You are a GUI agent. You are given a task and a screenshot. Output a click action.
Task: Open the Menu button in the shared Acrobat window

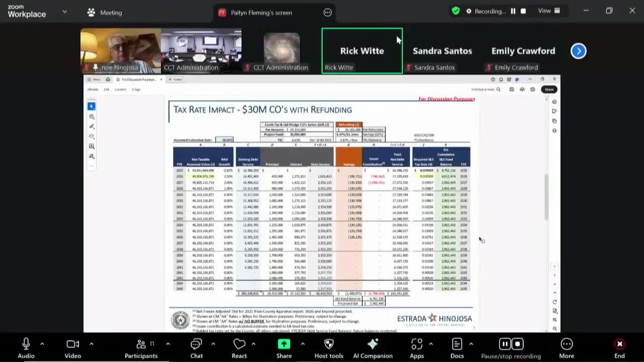(x=94, y=79)
